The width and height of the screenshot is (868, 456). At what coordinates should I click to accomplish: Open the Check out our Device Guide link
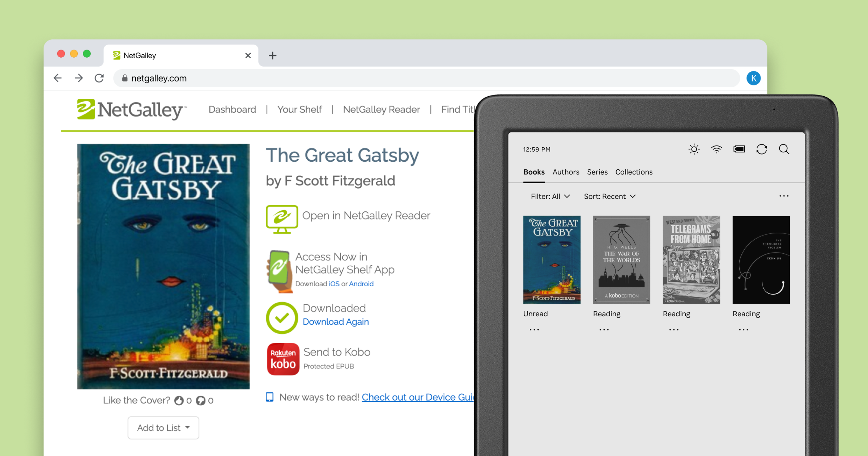click(418, 397)
